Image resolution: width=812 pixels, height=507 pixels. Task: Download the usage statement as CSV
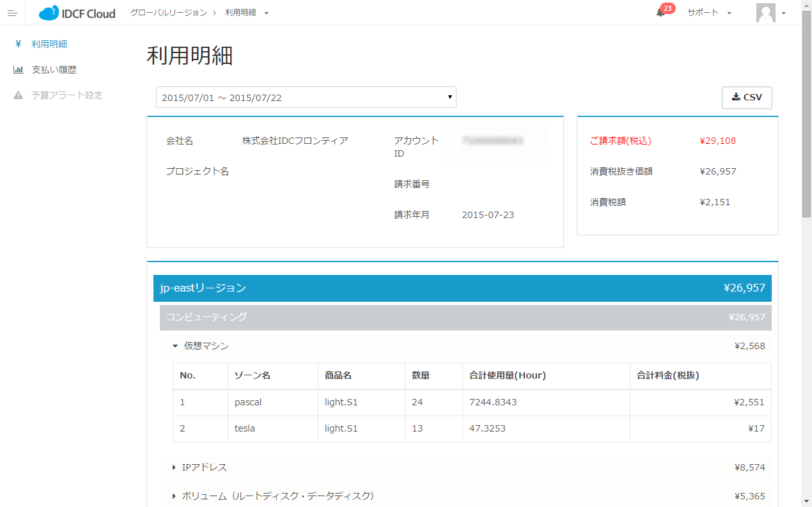(747, 97)
